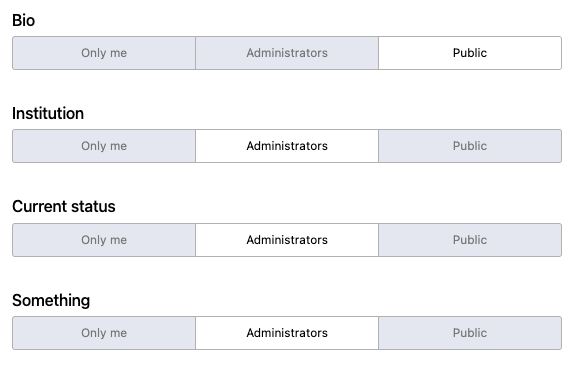Image resolution: width=575 pixels, height=371 pixels.
Task: Toggle the highlighted Administrators segment in the Institution row
Action: 287,146
